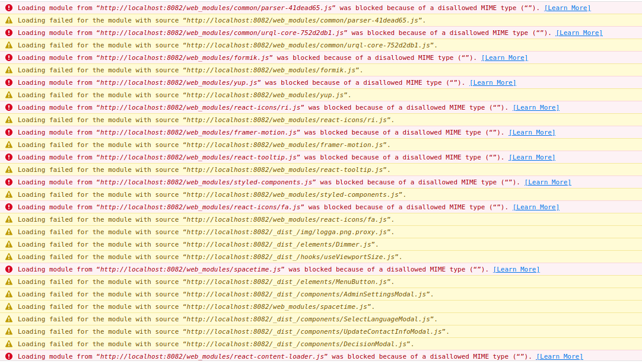Screen dimensions: 642x364
Task: Open Learn More link for react-icons/ri.js error
Action: pos(536,107)
